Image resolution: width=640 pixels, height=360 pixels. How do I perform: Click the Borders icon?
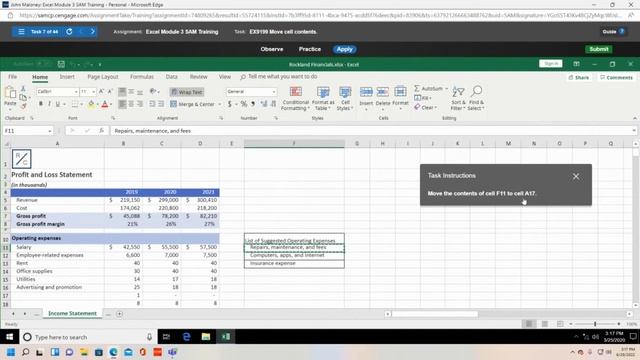75,104
